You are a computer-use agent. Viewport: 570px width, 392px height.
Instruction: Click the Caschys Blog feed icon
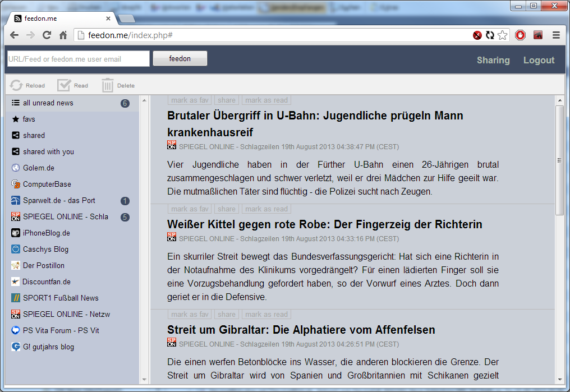16,249
